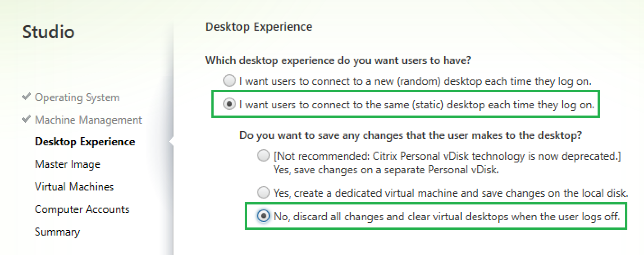Viewport: 644px width, 255px height.
Task: Click the checkmark icon beside Machine Management
Action: (x=27, y=120)
